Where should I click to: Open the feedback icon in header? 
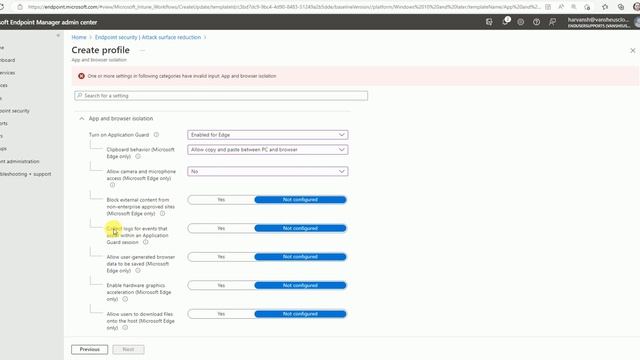click(552, 22)
